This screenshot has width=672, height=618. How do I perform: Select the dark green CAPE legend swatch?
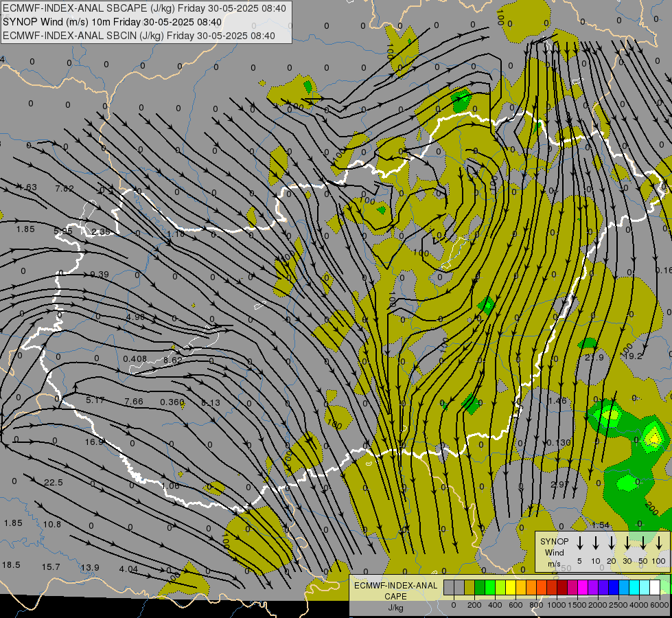[x=480, y=587]
